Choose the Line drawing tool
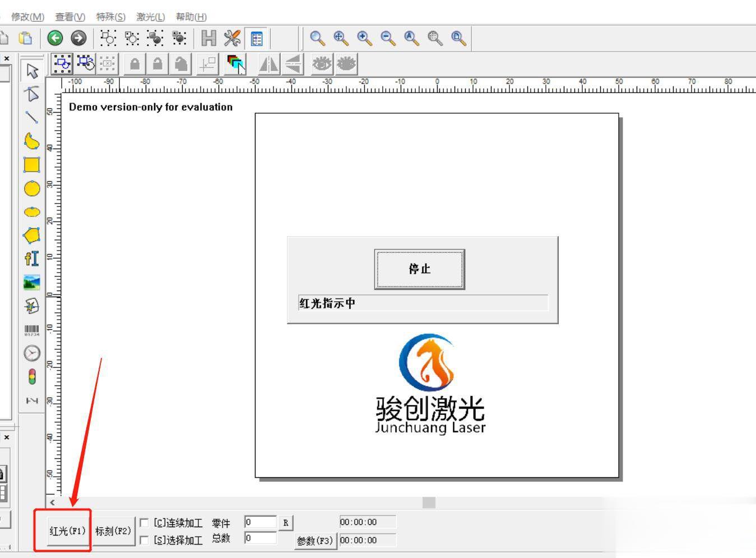This screenshot has width=756, height=558. click(32, 117)
